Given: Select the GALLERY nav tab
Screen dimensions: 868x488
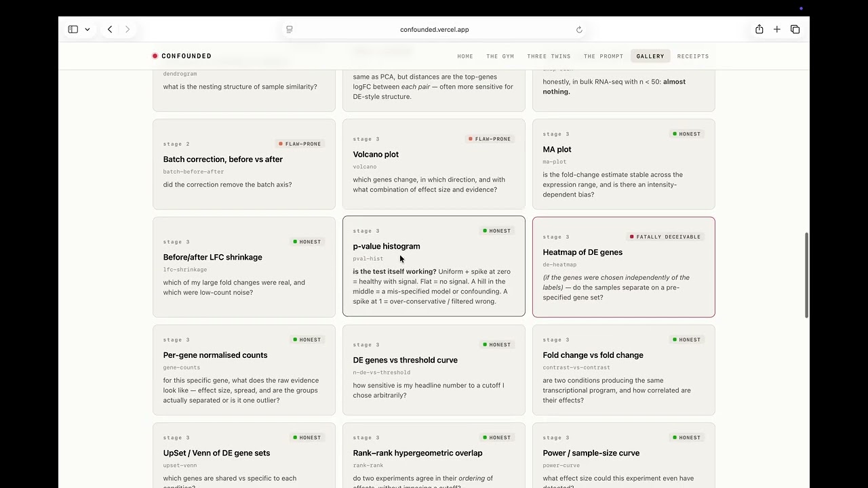Looking at the screenshot, I should 650,56.
